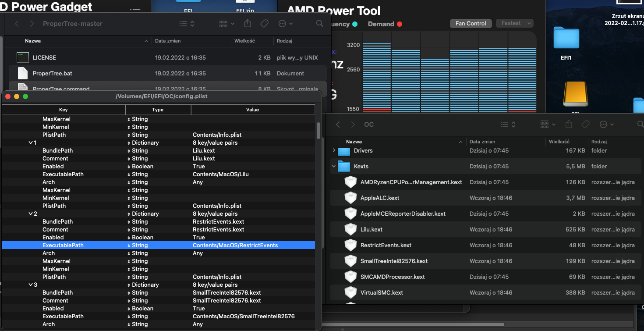Screen dimensions: 644x331
Task: Click the search icon in ProperTree-master Finder window
Action: 320,24
